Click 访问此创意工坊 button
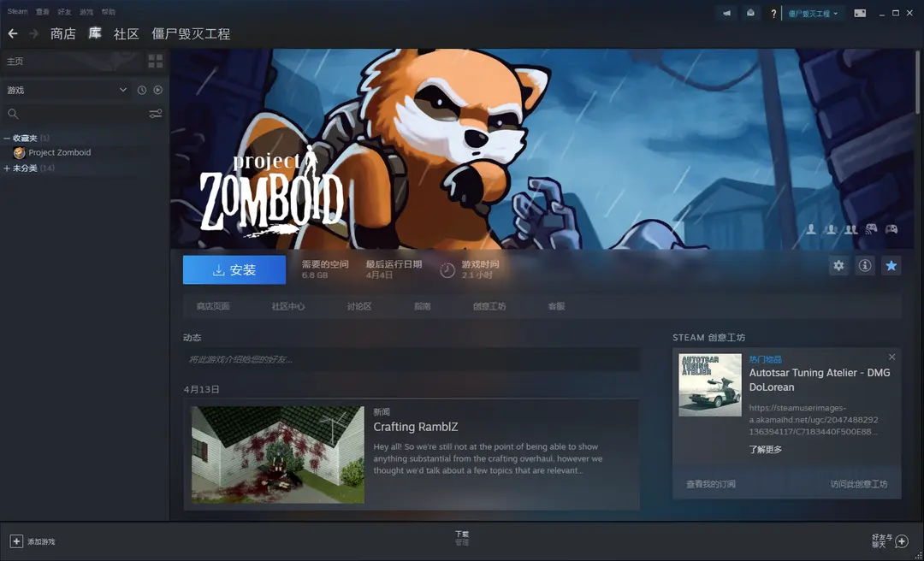The width and height of the screenshot is (924, 561). pyautogui.click(x=859, y=484)
